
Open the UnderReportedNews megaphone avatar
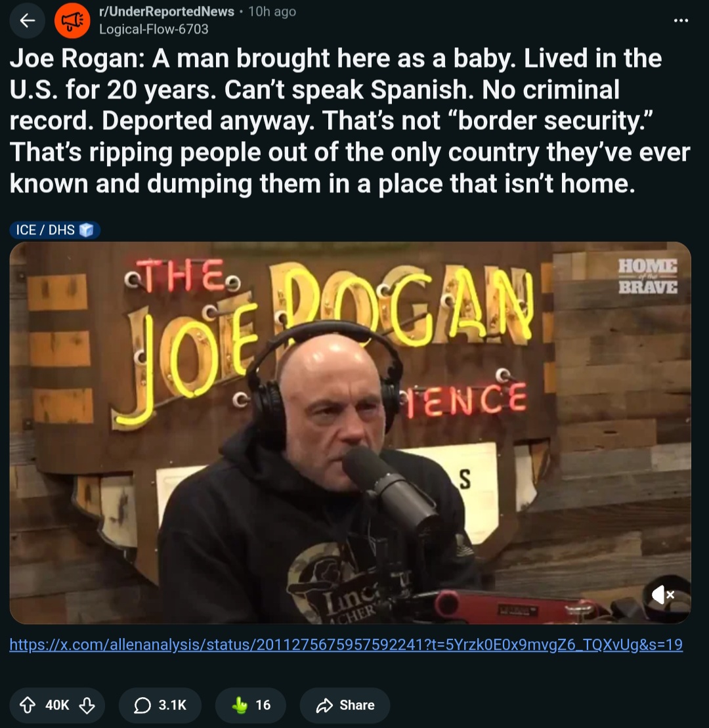click(72, 20)
